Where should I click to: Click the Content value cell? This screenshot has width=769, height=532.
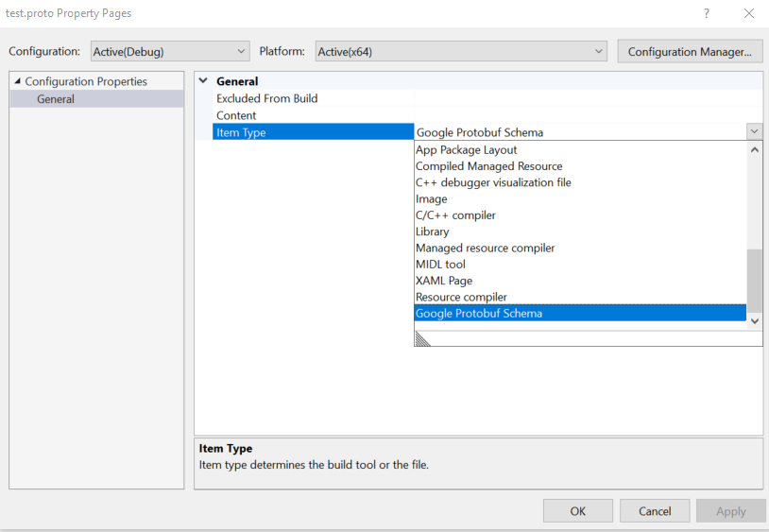click(x=589, y=115)
